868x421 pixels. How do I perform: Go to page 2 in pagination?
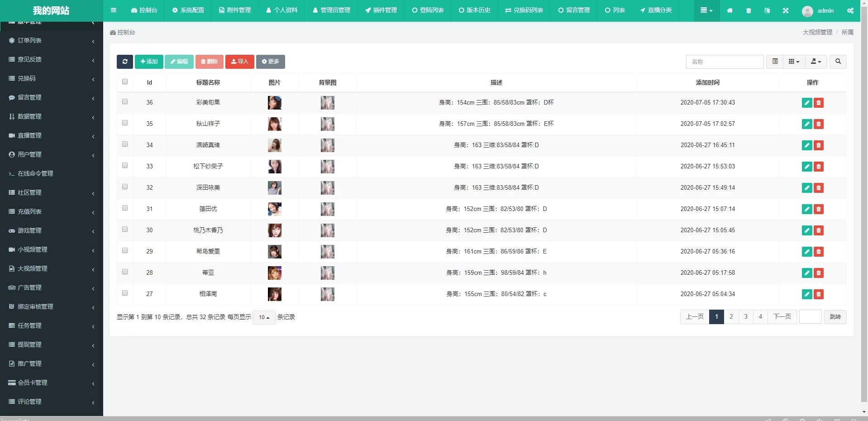click(731, 317)
